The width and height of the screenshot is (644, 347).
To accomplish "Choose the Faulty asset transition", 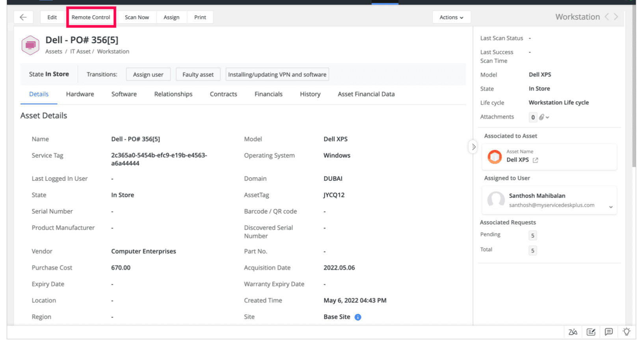I will point(198,74).
